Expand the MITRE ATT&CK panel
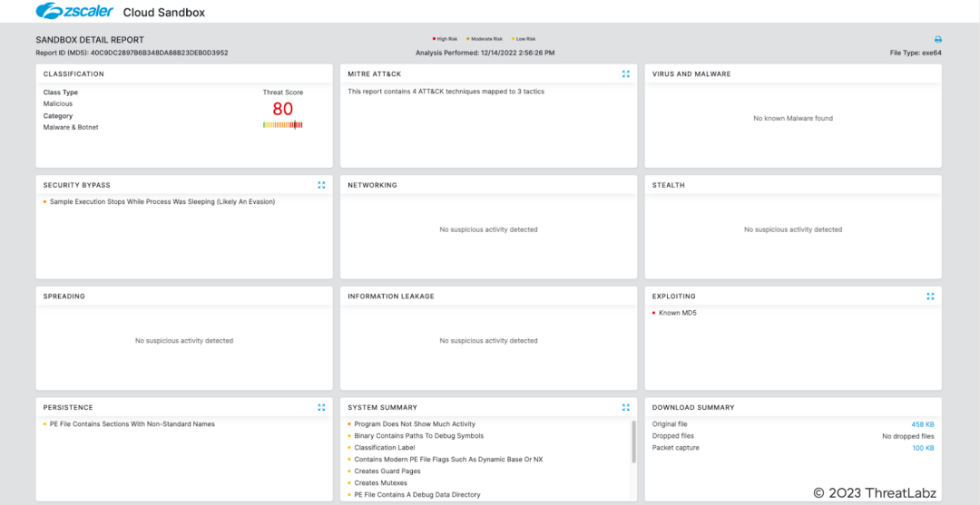Screen dimensions: 980x505 (x=626, y=74)
